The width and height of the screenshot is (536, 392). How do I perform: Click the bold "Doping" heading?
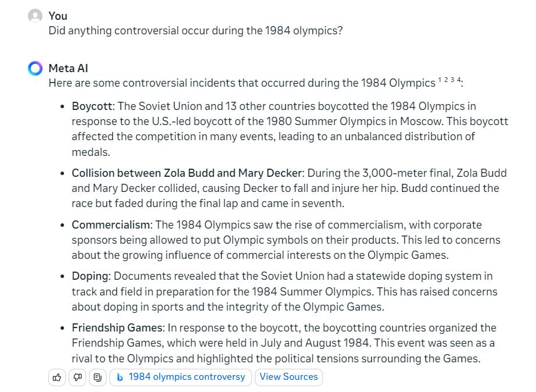[x=90, y=276]
